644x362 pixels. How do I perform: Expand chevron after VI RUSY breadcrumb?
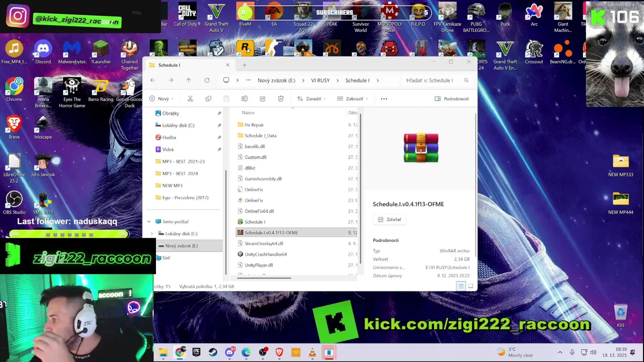338,80
